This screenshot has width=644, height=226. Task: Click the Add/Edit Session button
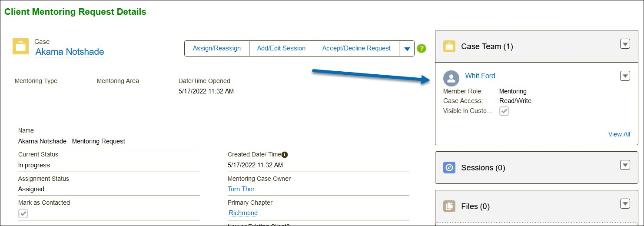click(x=281, y=49)
